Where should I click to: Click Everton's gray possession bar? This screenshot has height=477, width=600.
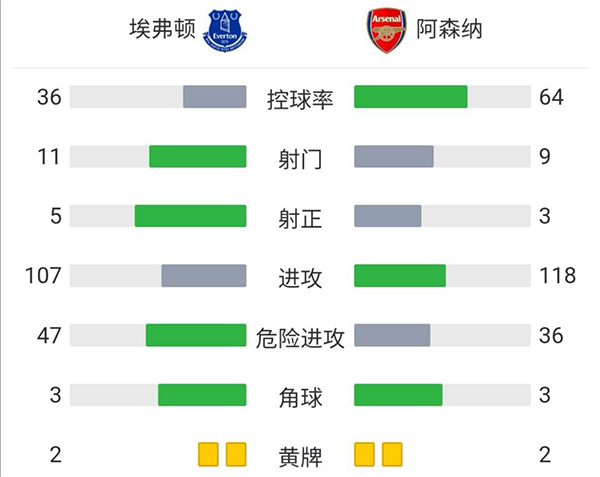tap(214, 97)
